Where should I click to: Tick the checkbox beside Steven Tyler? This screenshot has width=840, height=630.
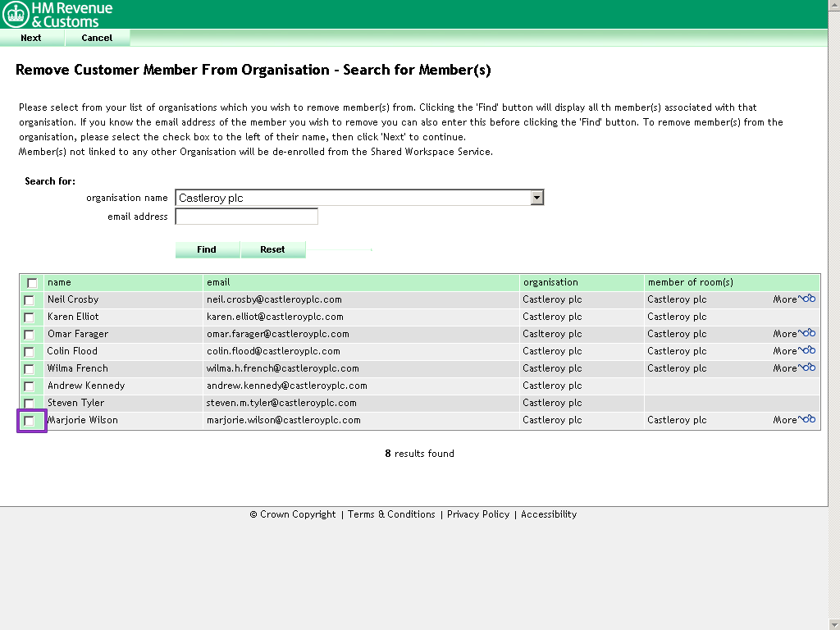(x=30, y=404)
